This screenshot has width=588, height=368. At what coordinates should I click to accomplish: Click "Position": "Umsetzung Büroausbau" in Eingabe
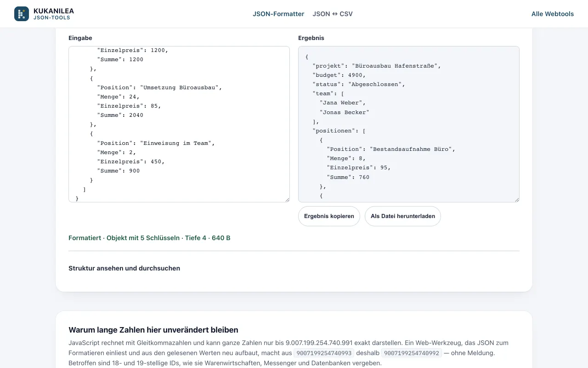(159, 87)
